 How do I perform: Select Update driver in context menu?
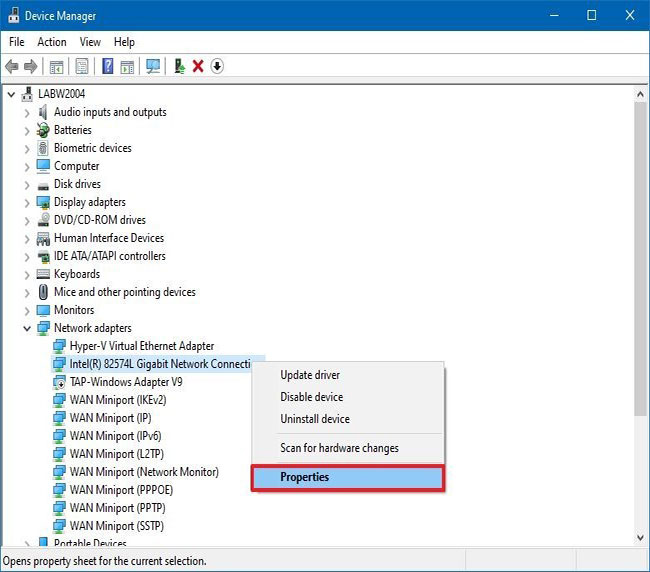click(x=310, y=375)
